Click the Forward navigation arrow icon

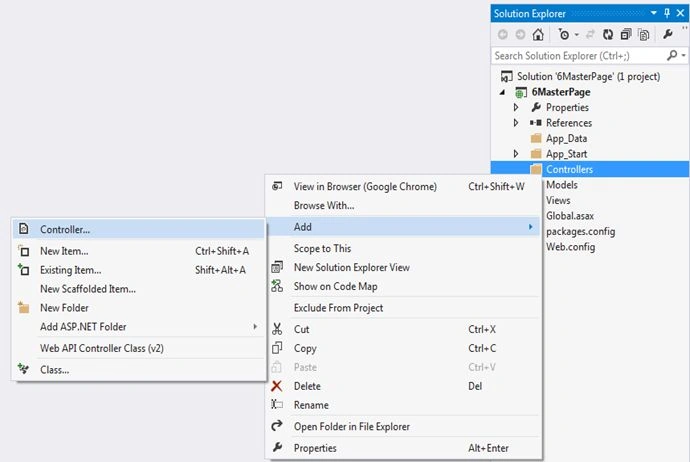click(x=520, y=34)
